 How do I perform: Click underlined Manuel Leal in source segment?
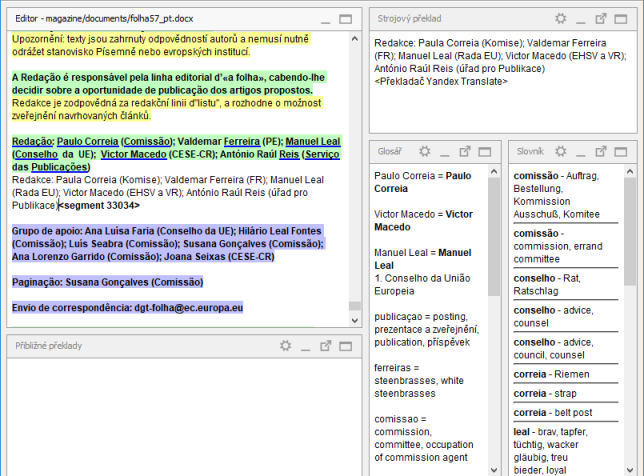point(313,142)
